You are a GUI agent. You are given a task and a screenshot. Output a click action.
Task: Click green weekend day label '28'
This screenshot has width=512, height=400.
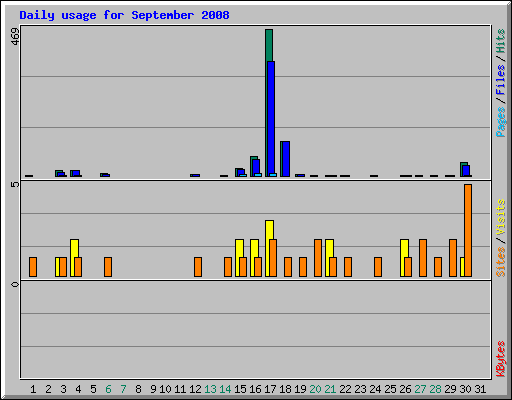(x=435, y=389)
